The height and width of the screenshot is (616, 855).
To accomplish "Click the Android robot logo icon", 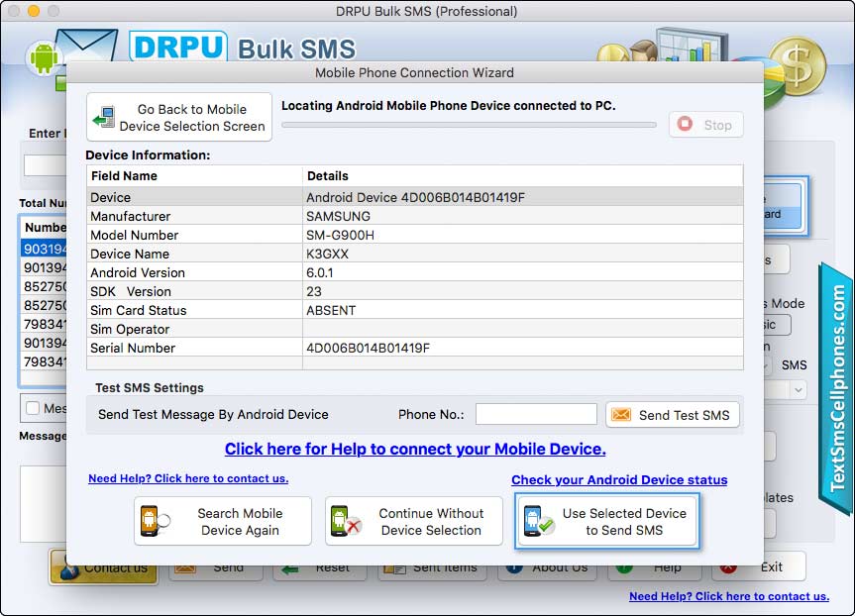I will [x=45, y=57].
